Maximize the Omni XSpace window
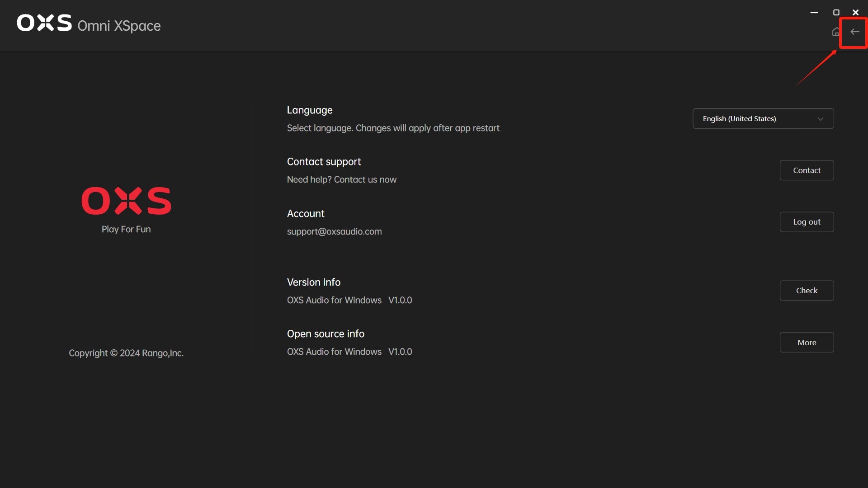868x488 pixels. [x=836, y=13]
